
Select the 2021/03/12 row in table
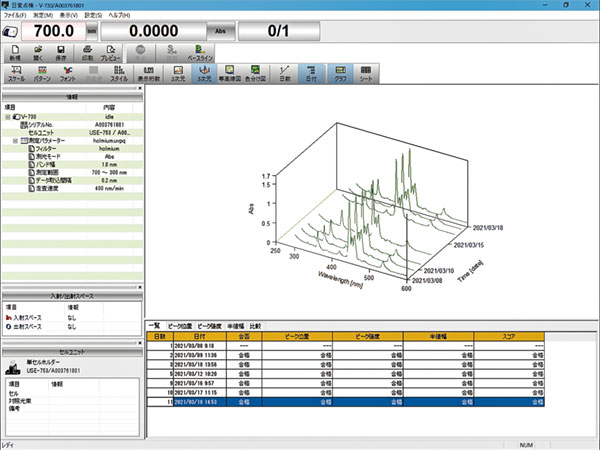[x=346, y=374]
